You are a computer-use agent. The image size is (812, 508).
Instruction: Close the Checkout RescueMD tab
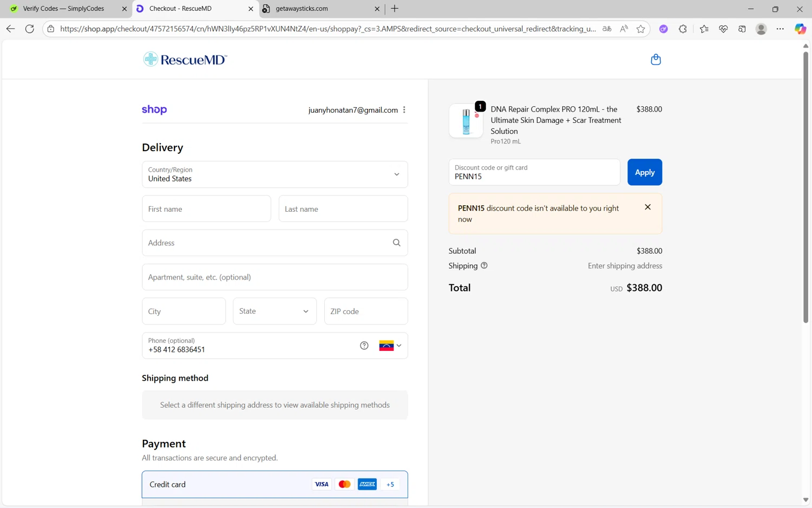pyautogui.click(x=251, y=9)
